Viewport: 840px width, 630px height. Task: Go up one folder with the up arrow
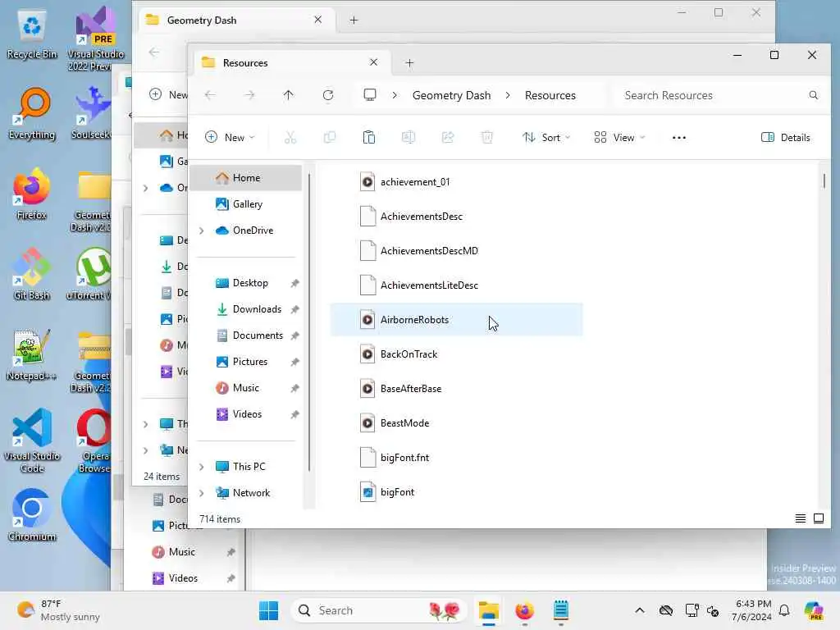[288, 95]
